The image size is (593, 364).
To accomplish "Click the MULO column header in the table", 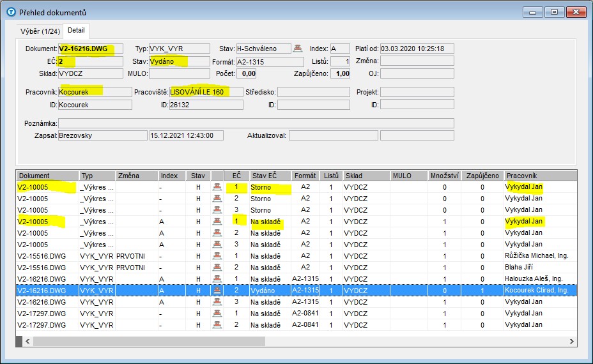I will point(409,176).
